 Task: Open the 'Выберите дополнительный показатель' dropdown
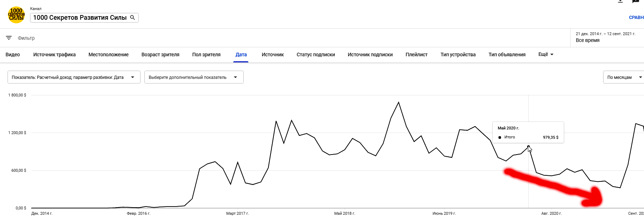(x=194, y=77)
